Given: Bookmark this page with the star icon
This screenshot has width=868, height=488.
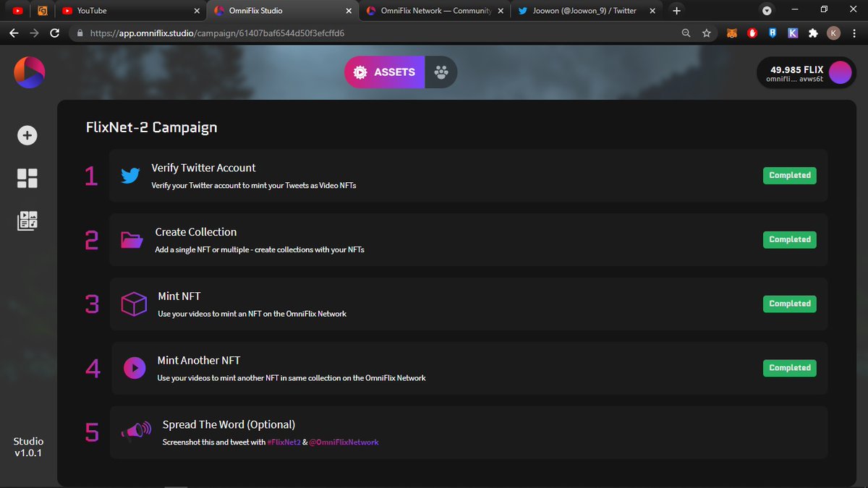Looking at the screenshot, I should pyautogui.click(x=707, y=33).
